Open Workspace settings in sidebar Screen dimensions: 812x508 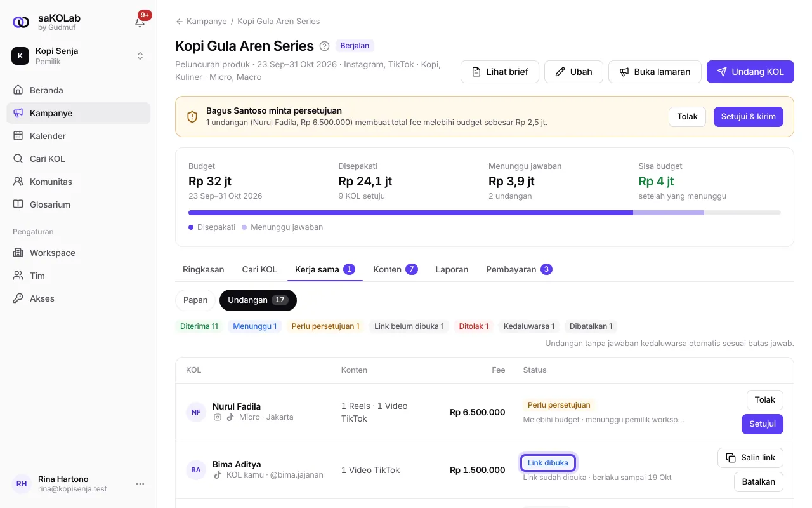tap(79, 253)
